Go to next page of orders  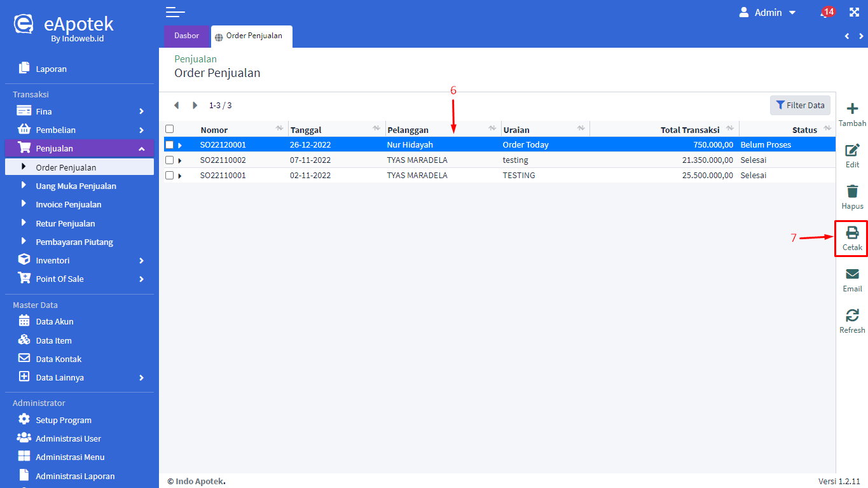click(x=195, y=106)
